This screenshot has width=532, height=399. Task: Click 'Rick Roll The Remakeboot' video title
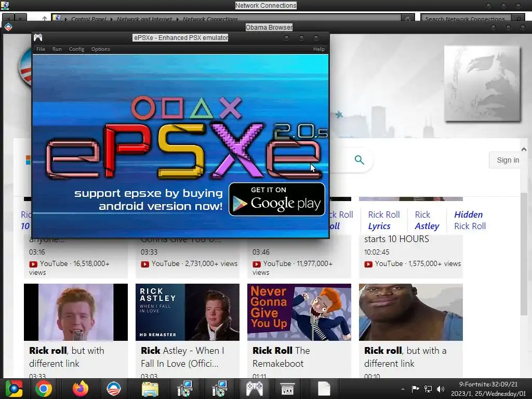pyautogui.click(x=281, y=357)
